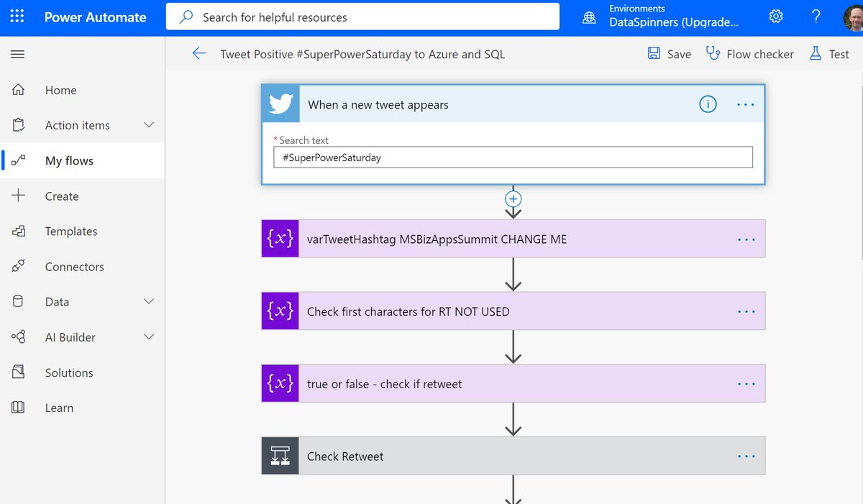Click the Flow checker stethoscope icon
The width and height of the screenshot is (863, 504).
coord(713,54)
